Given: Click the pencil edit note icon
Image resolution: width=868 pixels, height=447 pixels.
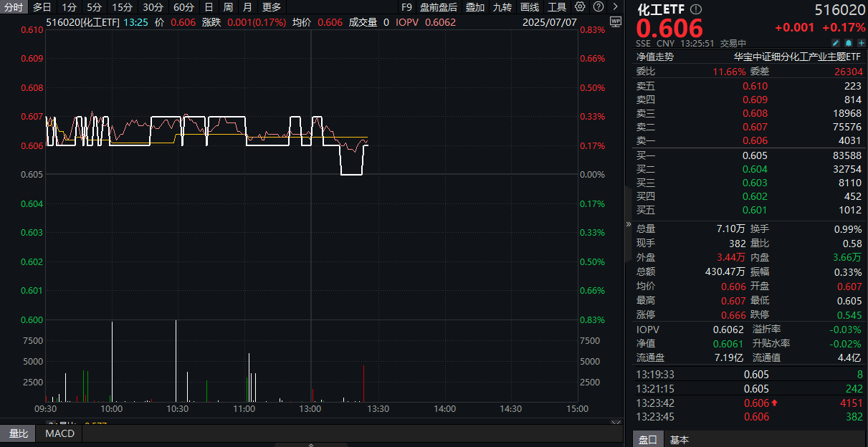Looking at the screenshot, I should click(835, 43).
